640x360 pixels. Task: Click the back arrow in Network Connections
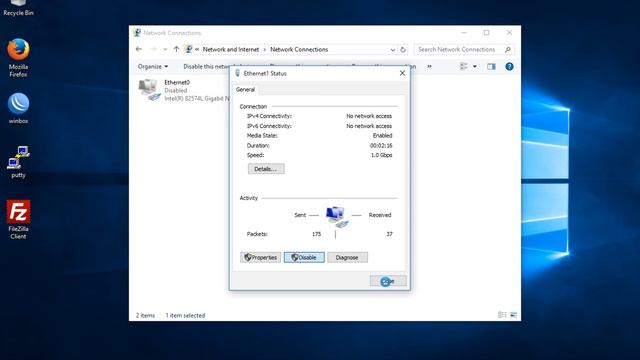139,49
